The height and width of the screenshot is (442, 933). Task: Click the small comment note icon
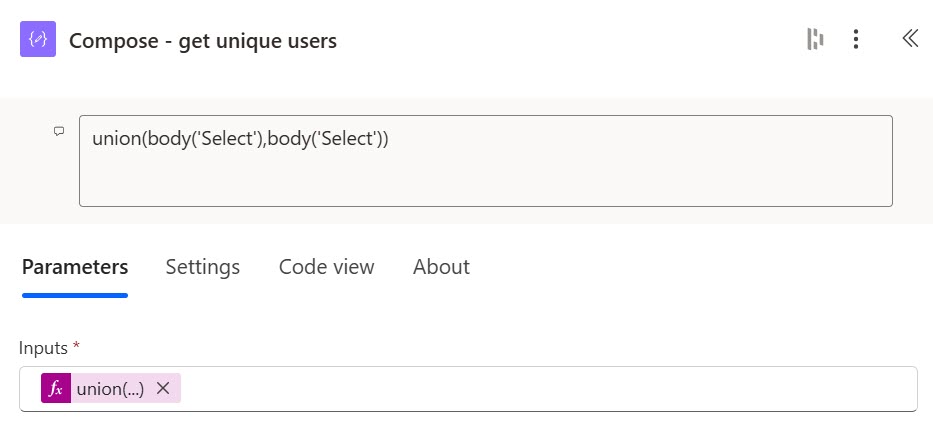[59, 131]
